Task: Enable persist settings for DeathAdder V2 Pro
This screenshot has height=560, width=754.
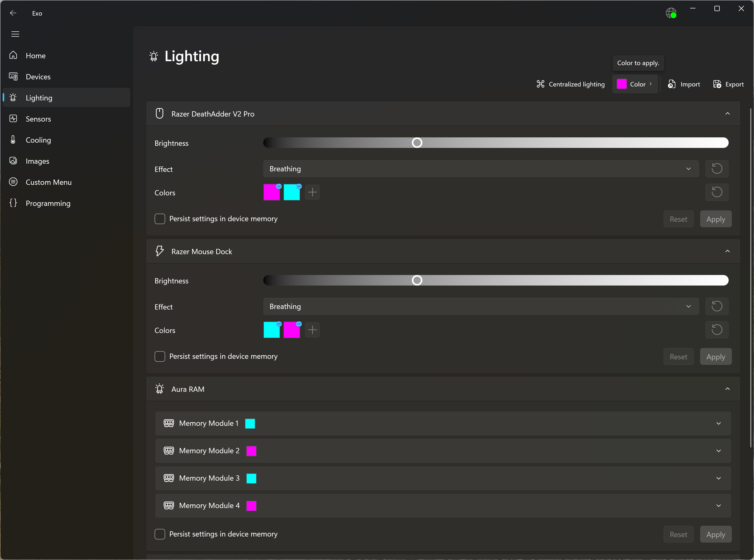Action: tap(160, 219)
